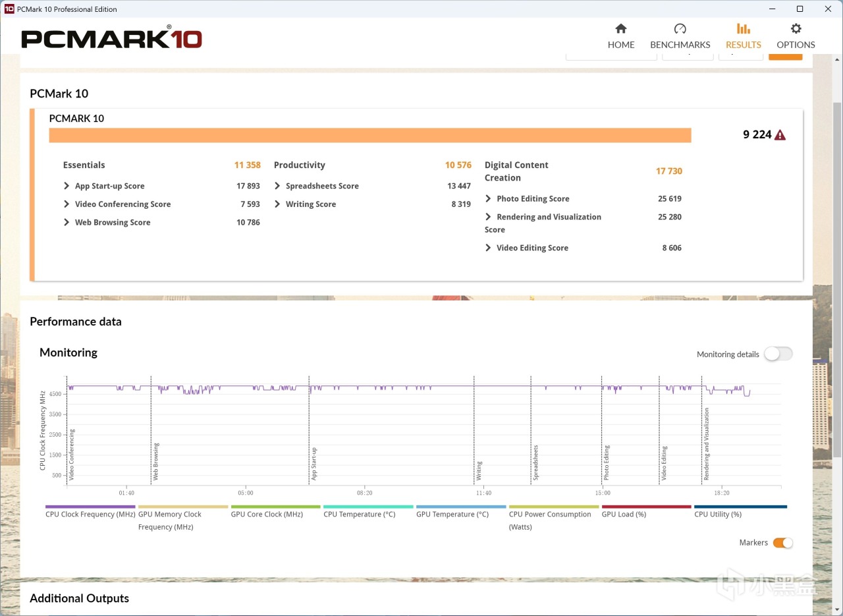Click the Writing marker in chart
This screenshot has height=616, width=843.
click(x=479, y=470)
